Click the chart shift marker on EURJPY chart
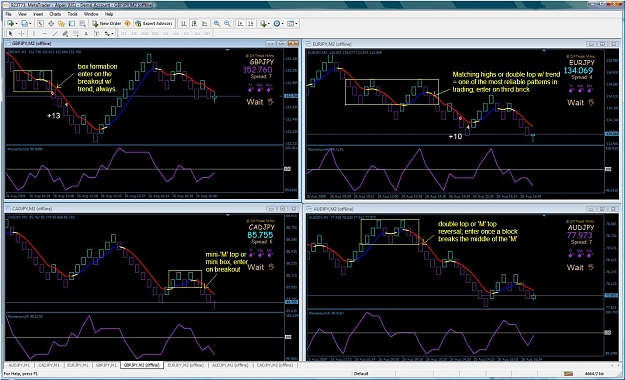This screenshot has width=625, height=380. pyautogui.click(x=544, y=51)
